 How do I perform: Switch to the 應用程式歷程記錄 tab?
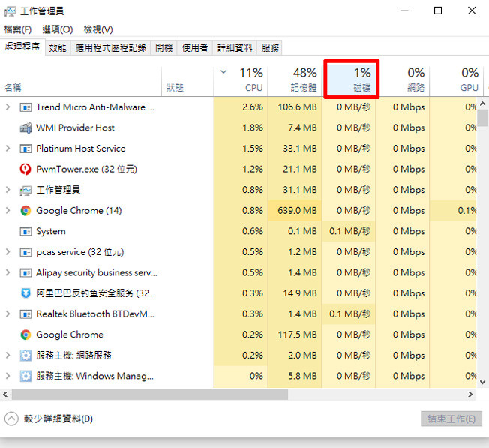point(111,48)
